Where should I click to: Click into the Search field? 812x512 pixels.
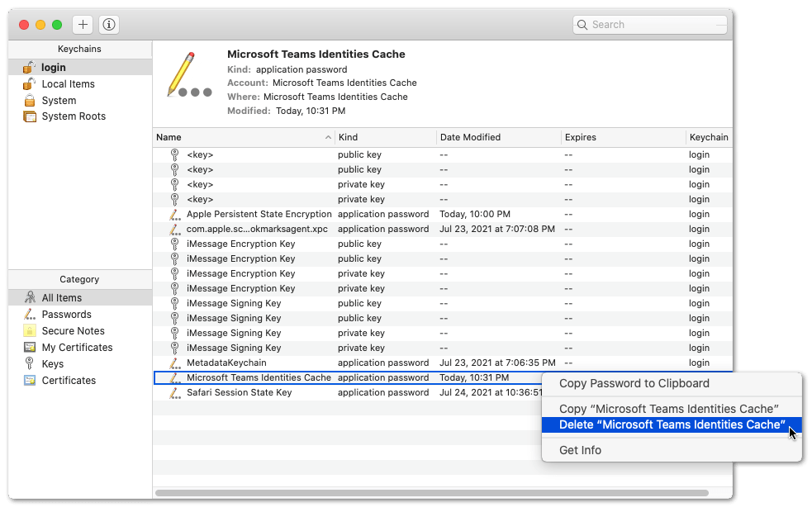coord(650,24)
